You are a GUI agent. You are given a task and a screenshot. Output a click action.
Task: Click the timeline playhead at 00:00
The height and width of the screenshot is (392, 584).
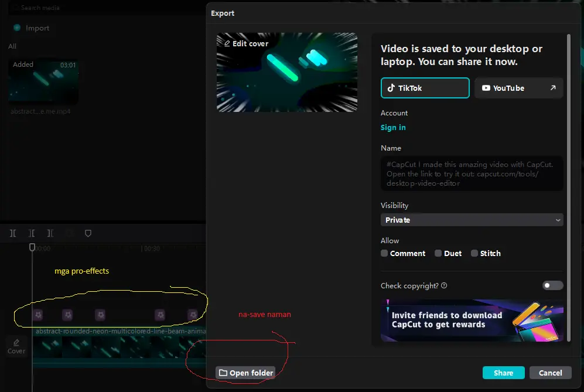pyautogui.click(x=32, y=247)
